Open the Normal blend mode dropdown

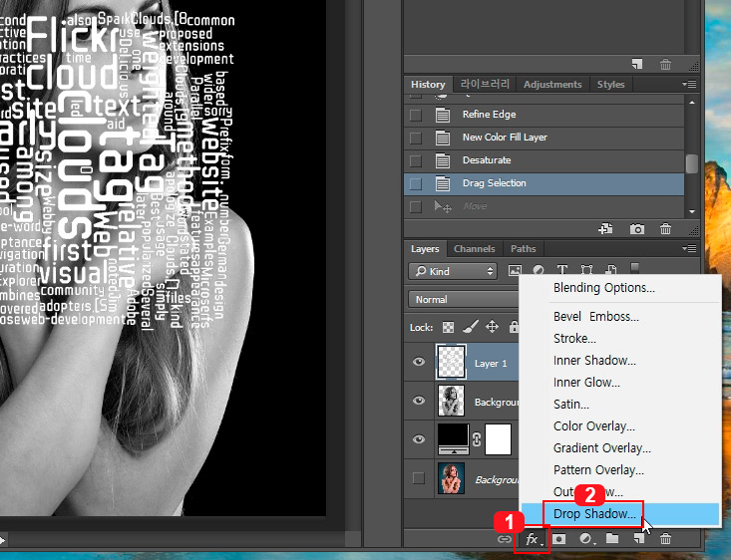[x=464, y=299]
